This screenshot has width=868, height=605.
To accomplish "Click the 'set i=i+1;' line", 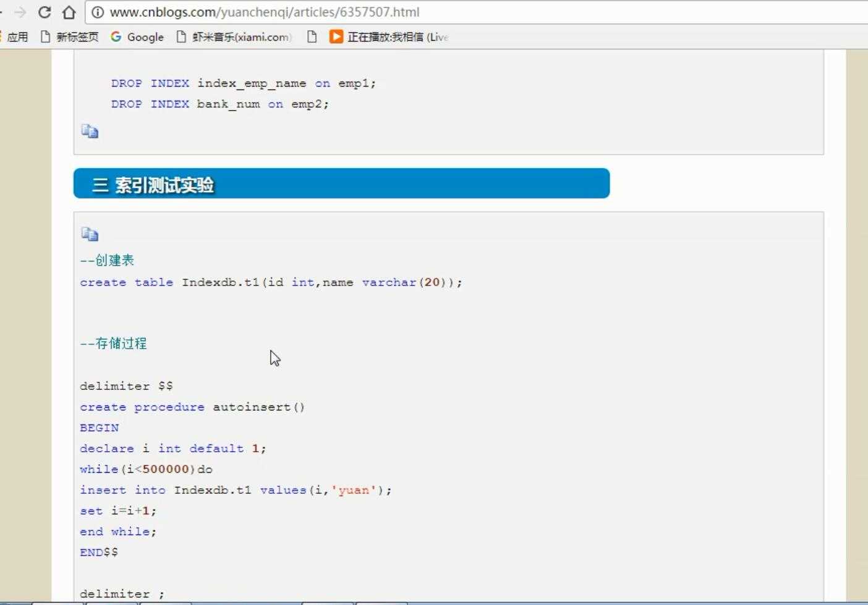I will point(118,511).
